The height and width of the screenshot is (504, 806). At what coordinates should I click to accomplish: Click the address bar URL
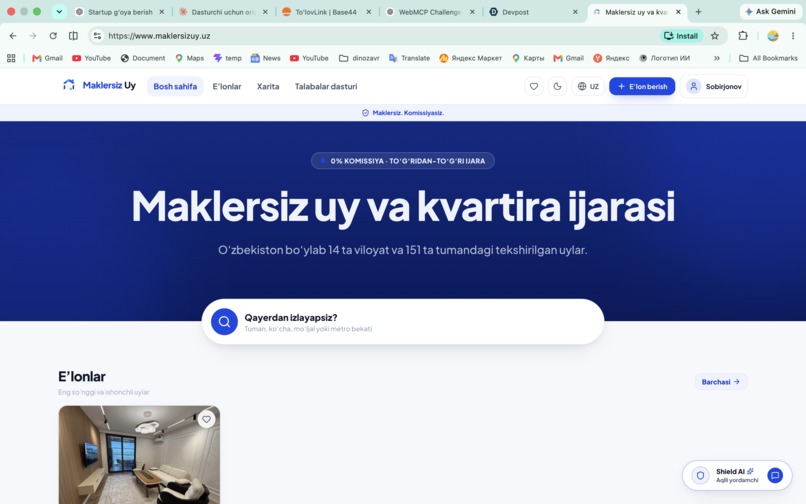159,35
